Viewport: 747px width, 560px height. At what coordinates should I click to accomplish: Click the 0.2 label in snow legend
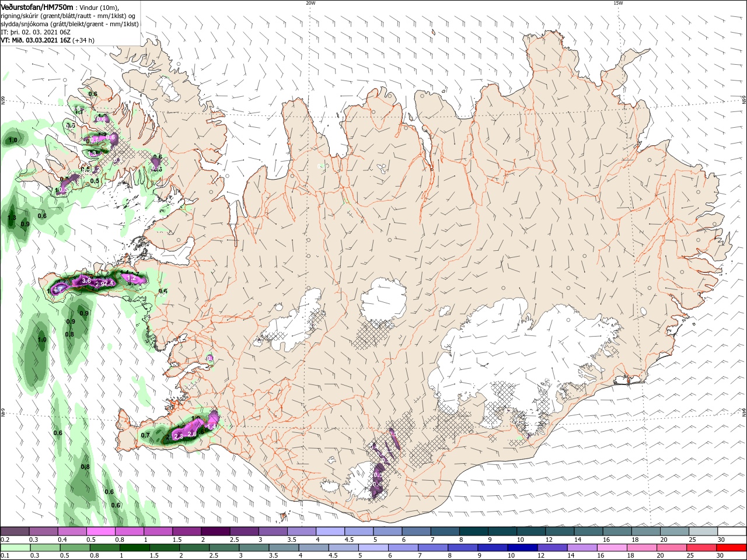coord(5,540)
